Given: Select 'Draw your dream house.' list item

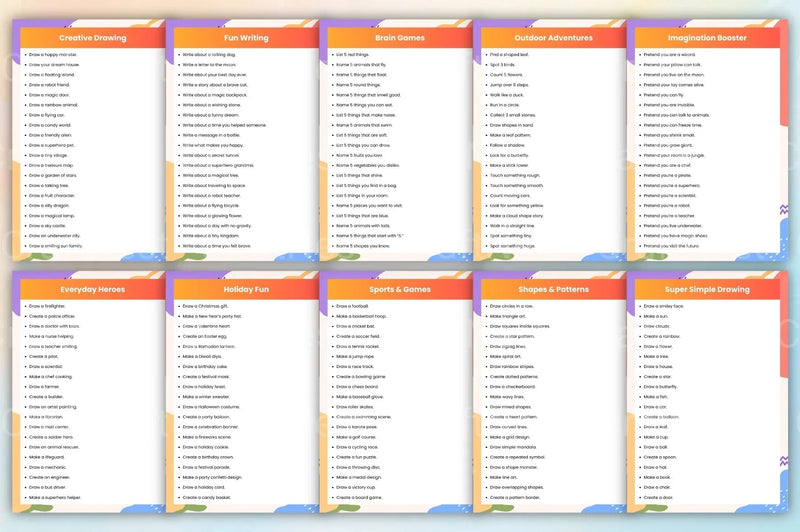Looking at the screenshot, I should (x=54, y=65).
